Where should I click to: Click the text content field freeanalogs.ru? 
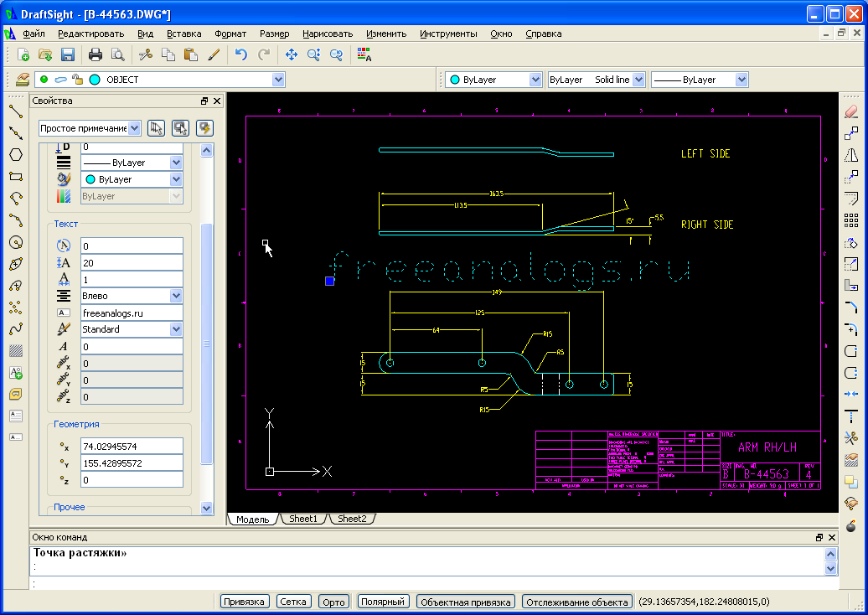tap(132, 313)
